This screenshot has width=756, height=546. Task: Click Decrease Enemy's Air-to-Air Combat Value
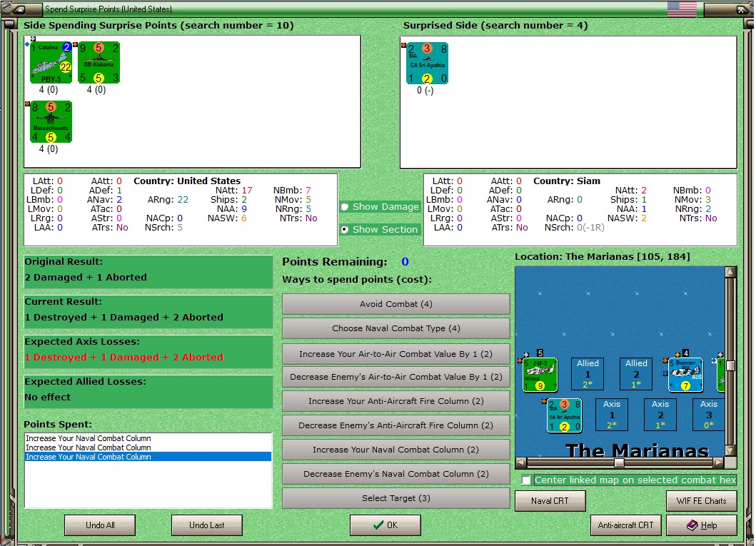(x=395, y=377)
